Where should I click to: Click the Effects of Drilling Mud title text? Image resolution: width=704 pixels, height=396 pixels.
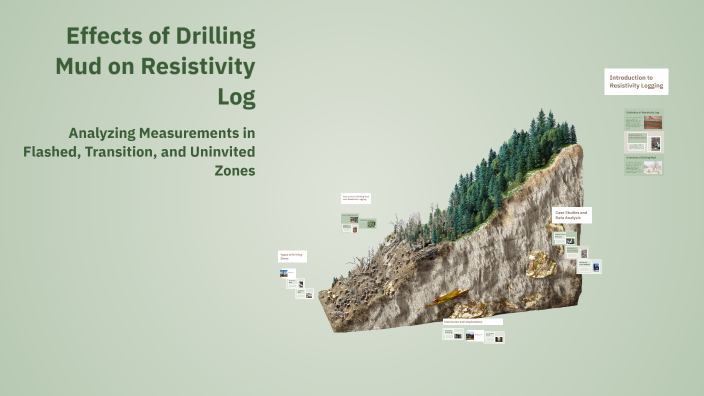(155, 66)
